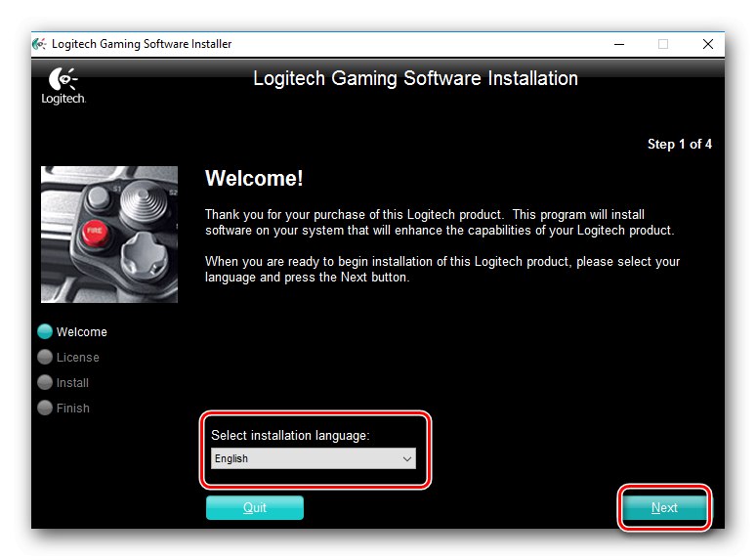Click the 'Welcome!' heading
The height and width of the screenshot is (560, 756).
pos(254,179)
